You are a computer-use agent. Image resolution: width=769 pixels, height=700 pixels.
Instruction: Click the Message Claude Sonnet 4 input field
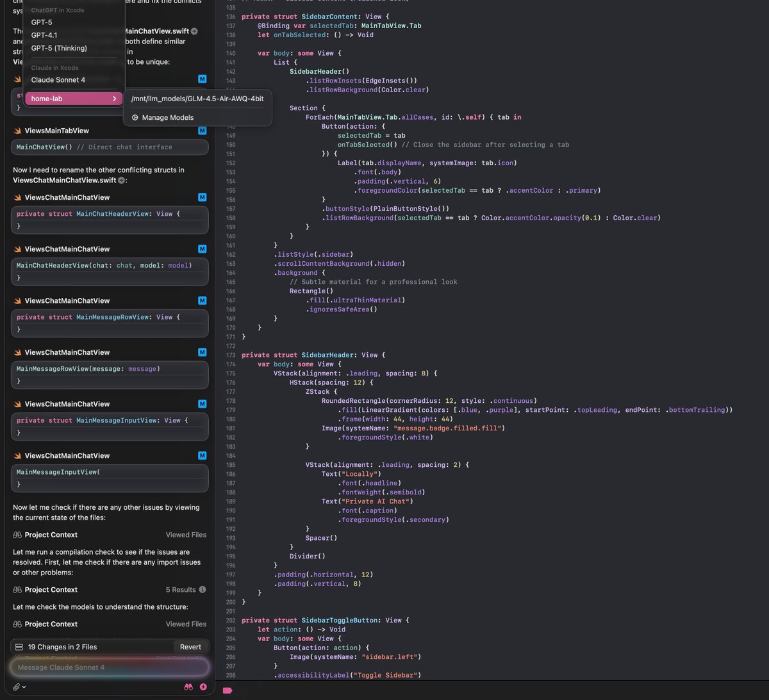click(109, 667)
